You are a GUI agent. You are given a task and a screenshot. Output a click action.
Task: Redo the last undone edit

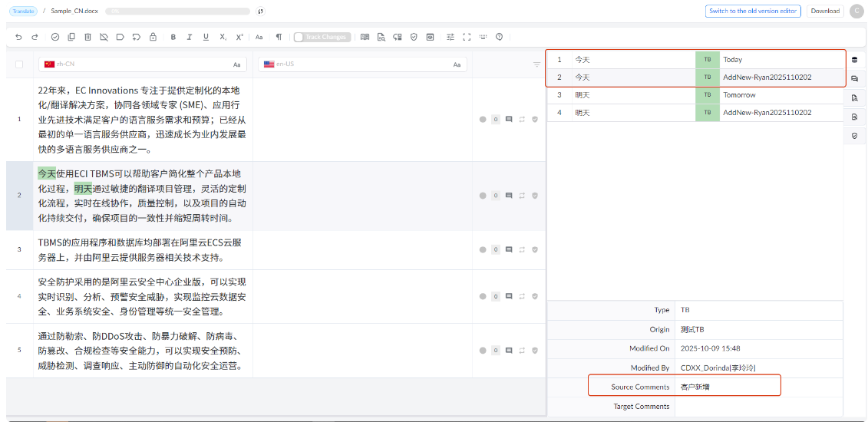click(35, 37)
